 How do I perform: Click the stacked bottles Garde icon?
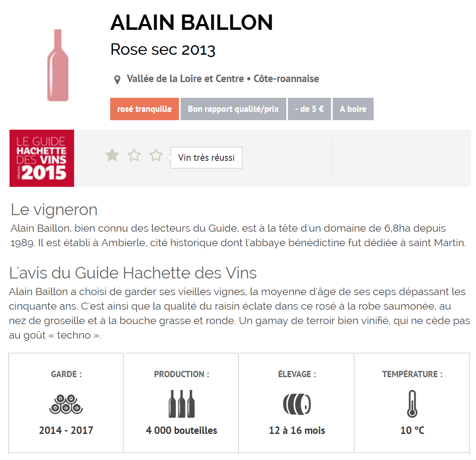[x=66, y=404]
